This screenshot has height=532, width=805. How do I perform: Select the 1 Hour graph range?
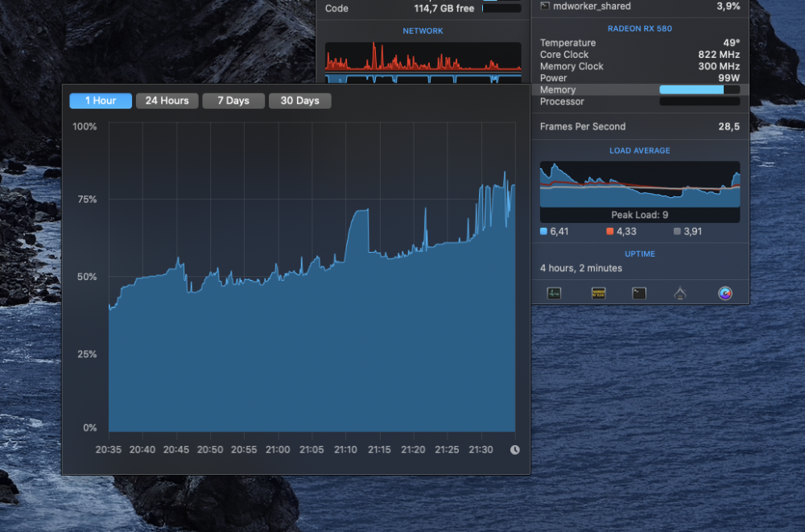click(101, 101)
